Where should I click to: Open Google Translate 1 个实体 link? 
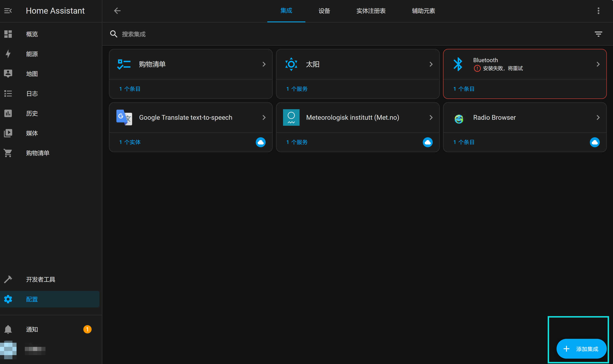coord(130,142)
